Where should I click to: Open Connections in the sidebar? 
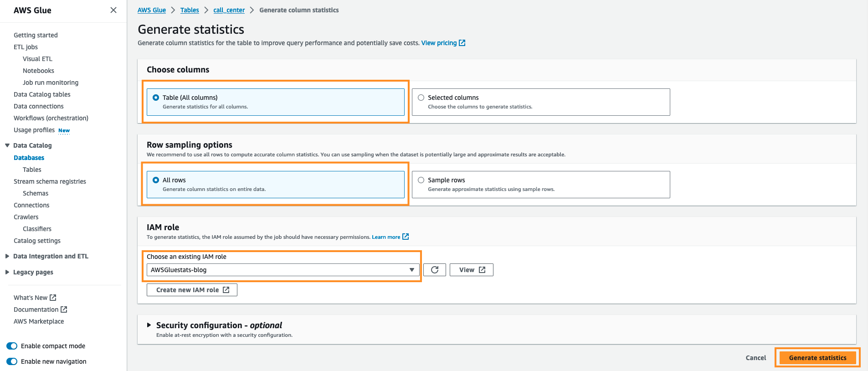[31, 205]
